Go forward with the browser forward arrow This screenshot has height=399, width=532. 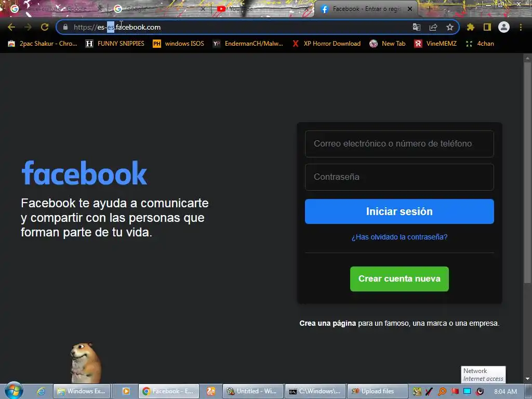(x=28, y=27)
